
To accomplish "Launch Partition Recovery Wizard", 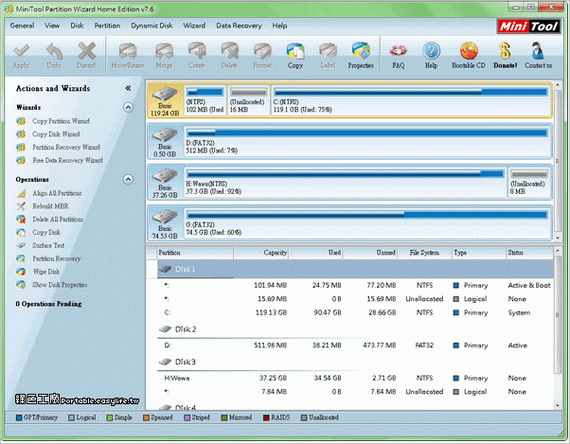I will point(66,147).
